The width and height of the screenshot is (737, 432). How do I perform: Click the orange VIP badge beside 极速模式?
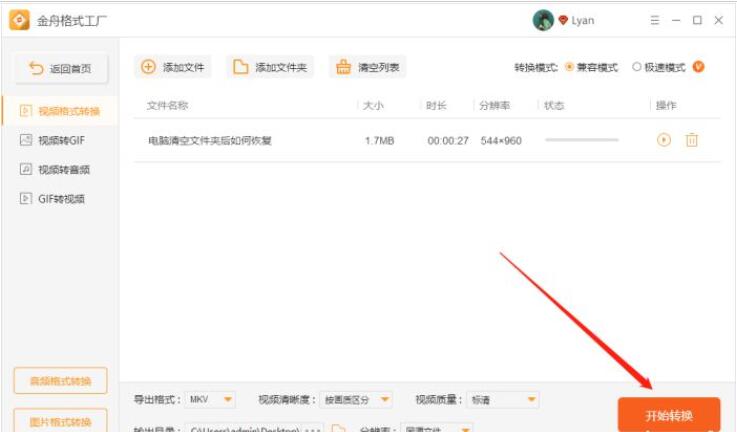(x=698, y=67)
